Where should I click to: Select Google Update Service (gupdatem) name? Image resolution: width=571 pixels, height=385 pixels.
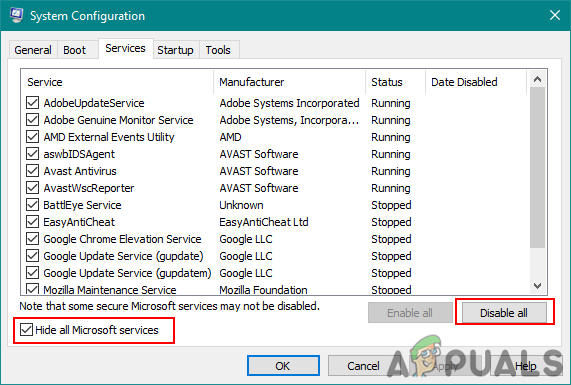coord(127,273)
